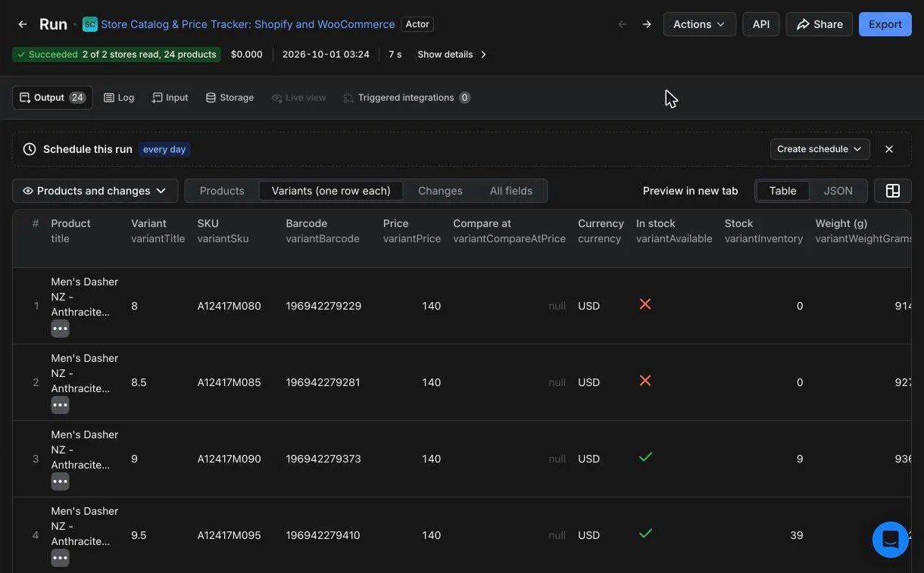Open the Actions dropdown
Viewport: 924px width, 573px height.
700,24
